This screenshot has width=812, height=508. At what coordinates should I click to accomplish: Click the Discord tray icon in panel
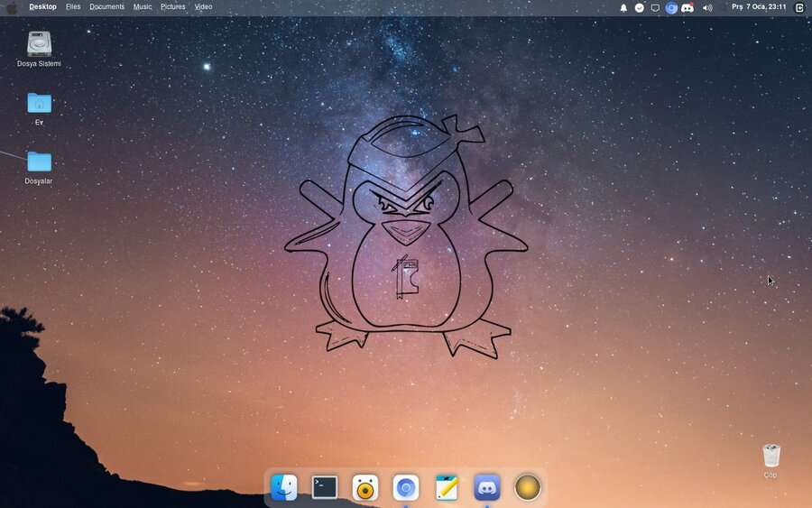coord(687,8)
